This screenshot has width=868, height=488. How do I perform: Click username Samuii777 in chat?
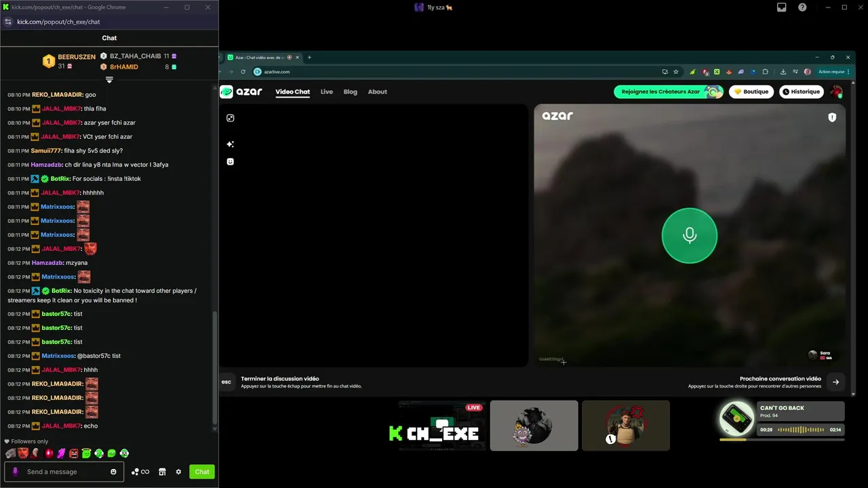pyautogui.click(x=46, y=150)
